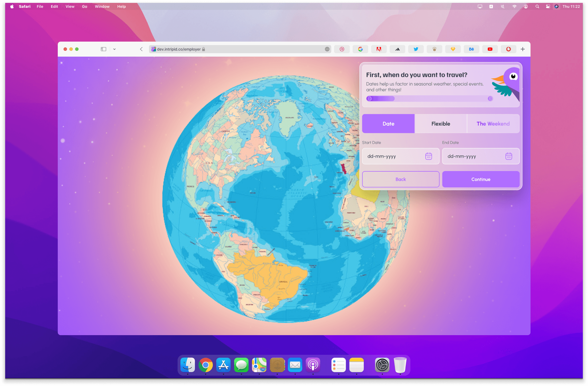Toggle the Safari sidebar
Viewport: 588px width, 386px height.
tap(103, 49)
